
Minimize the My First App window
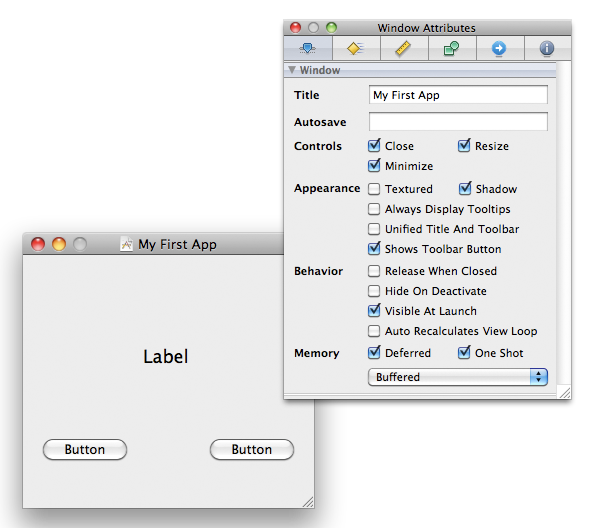click(58, 244)
